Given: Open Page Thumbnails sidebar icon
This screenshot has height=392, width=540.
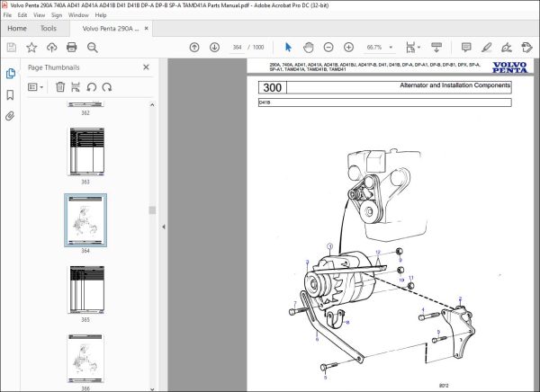Looking at the screenshot, I should 10,74.
